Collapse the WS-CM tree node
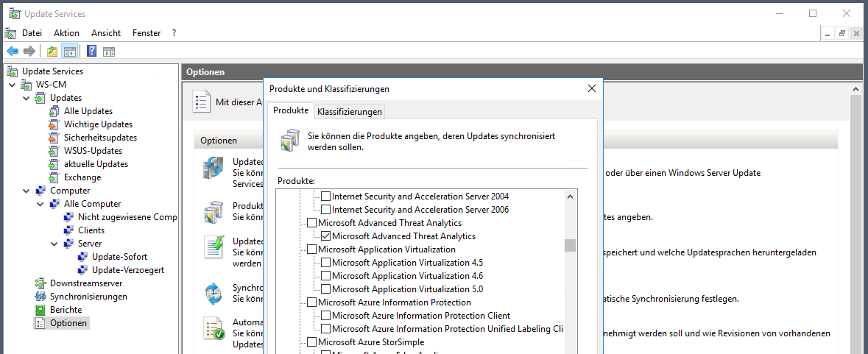 coord(13,85)
